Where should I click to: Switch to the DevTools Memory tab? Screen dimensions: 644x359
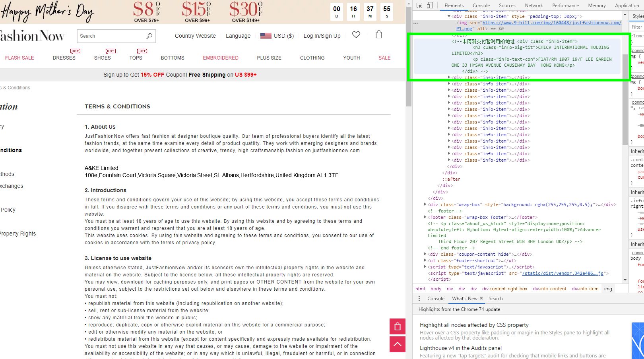597,6
